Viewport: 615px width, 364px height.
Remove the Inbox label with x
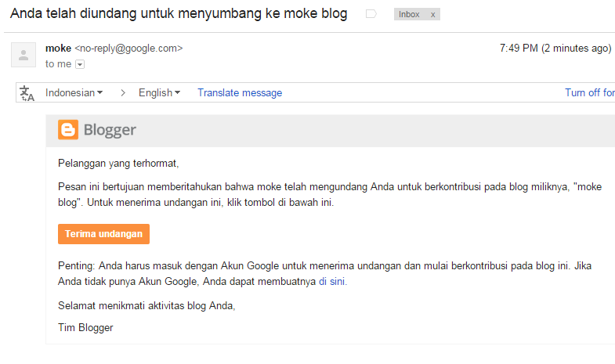click(432, 15)
